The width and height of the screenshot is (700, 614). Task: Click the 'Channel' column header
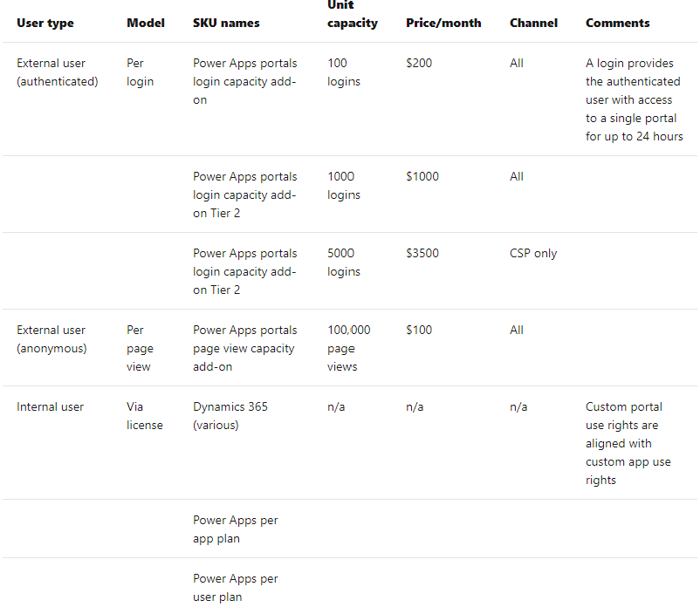click(x=533, y=23)
